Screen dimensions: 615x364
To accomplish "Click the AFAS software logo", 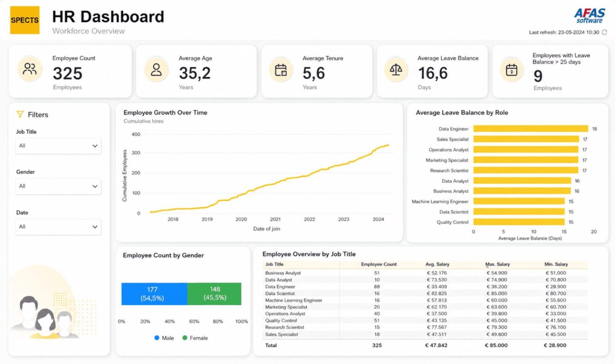I will pyautogui.click(x=589, y=16).
